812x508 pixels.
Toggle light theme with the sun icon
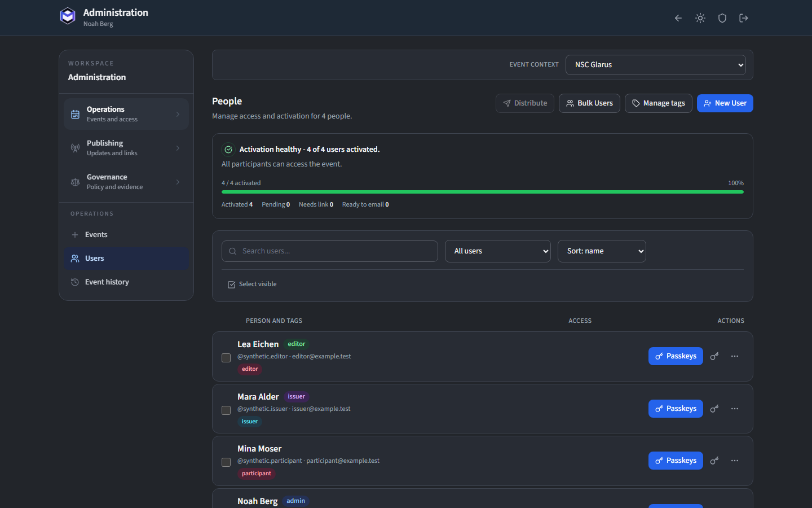700,18
